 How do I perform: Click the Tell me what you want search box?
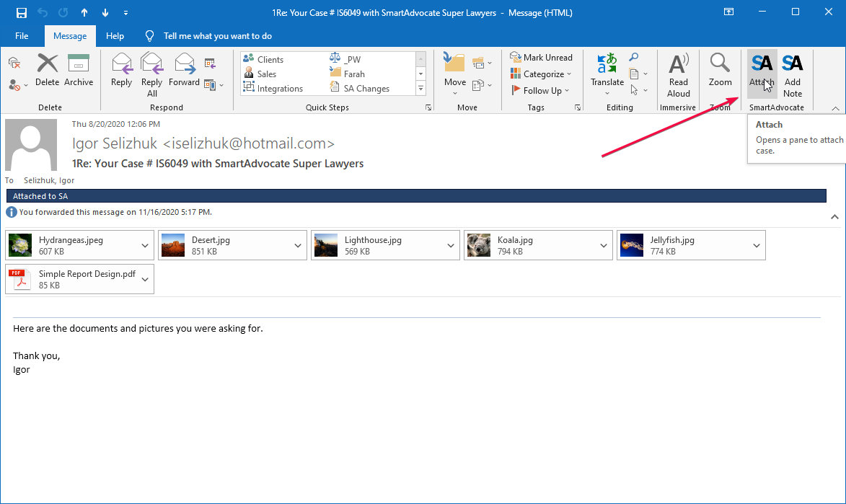click(x=217, y=35)
